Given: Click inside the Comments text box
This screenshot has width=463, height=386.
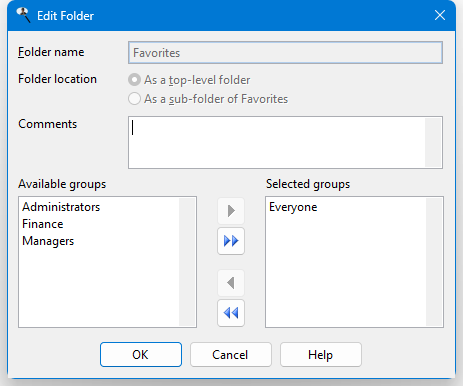Looking at the screenshot, I should pyautogui.click(x=277, y=142).
